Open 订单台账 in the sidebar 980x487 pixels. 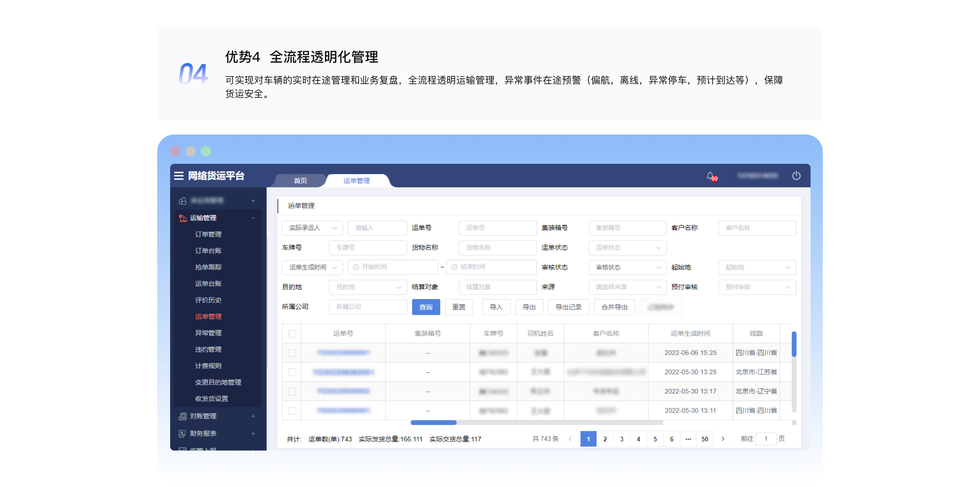[x=208, y=251]
